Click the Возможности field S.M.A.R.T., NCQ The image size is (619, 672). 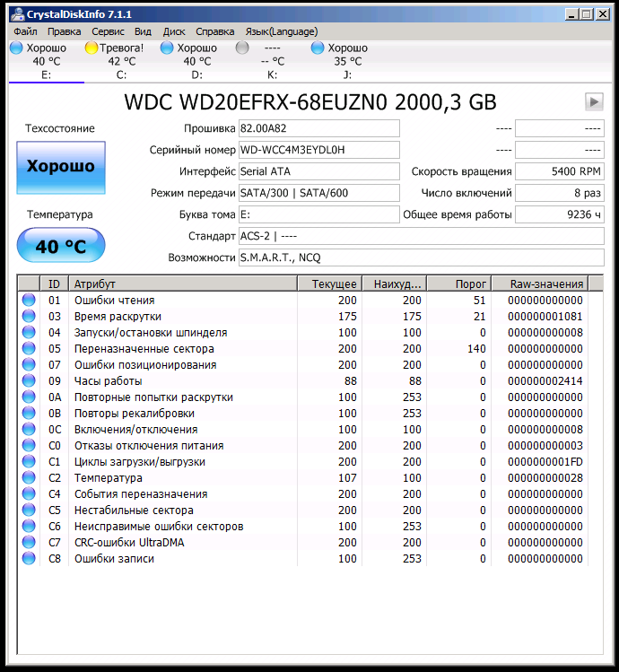coord(422,257)
